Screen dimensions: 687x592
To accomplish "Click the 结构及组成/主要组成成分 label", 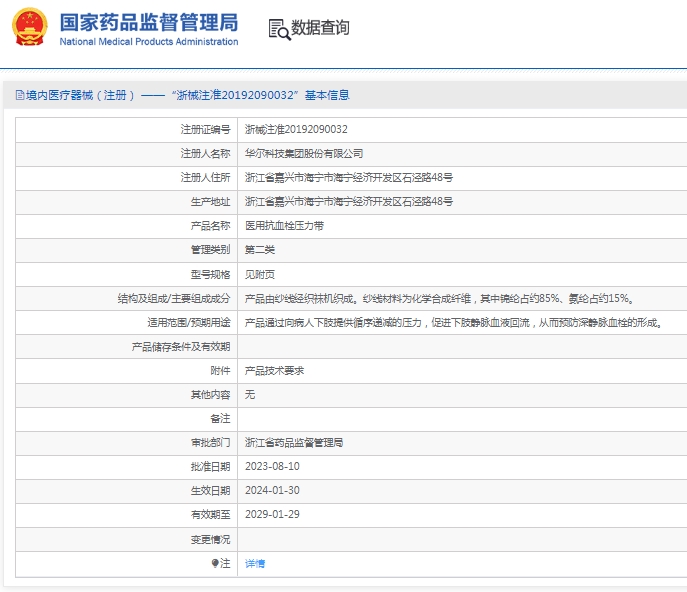I will coord(174,298).
